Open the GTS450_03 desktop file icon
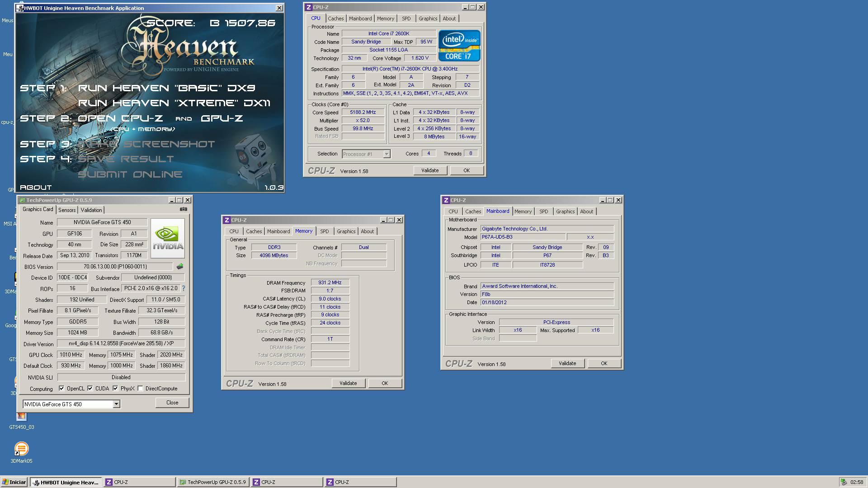The height and width of the screenshot is (488, 868). tap(21, 421)
